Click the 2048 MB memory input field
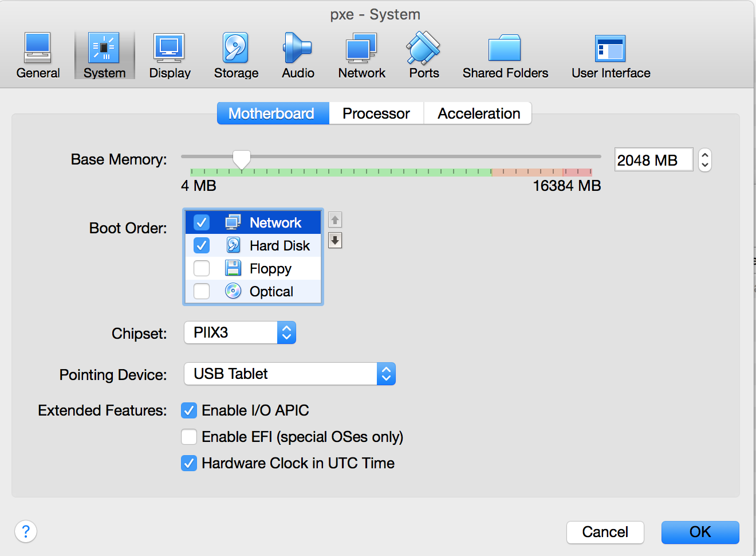The width and height of the screenshot is (756, 556). [x=654, y=160]
